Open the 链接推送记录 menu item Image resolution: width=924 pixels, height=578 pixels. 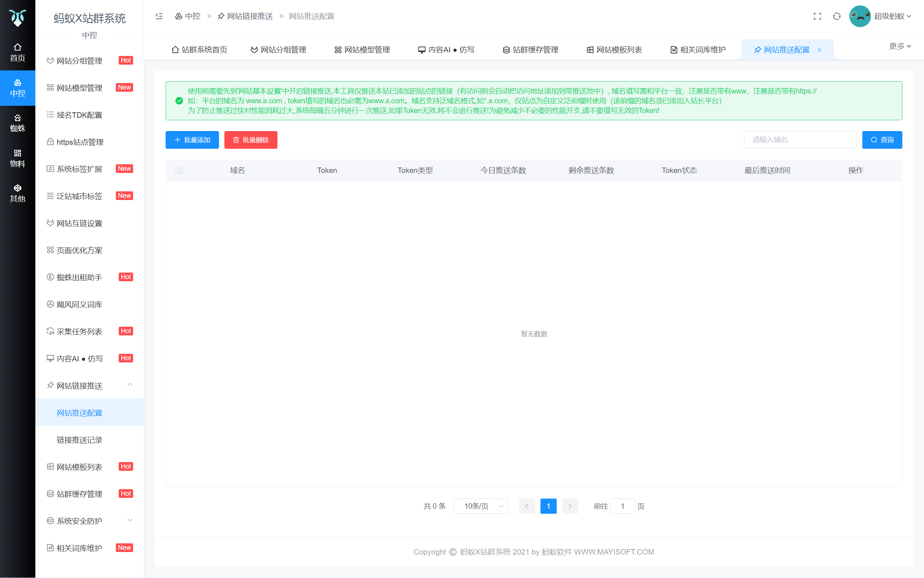(x=79, y=440)
